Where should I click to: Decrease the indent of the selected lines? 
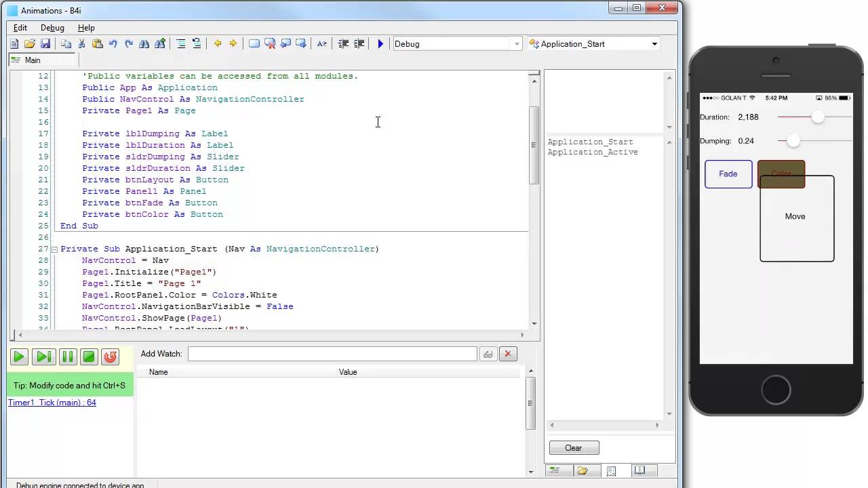click(343, 43)
